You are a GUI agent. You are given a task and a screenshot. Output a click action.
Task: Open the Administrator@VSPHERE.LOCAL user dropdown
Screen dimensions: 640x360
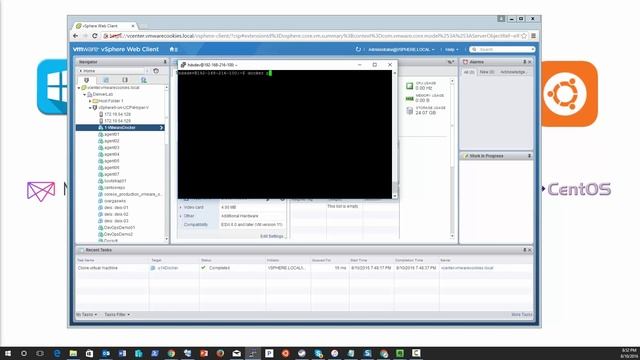tap(401, 50)
